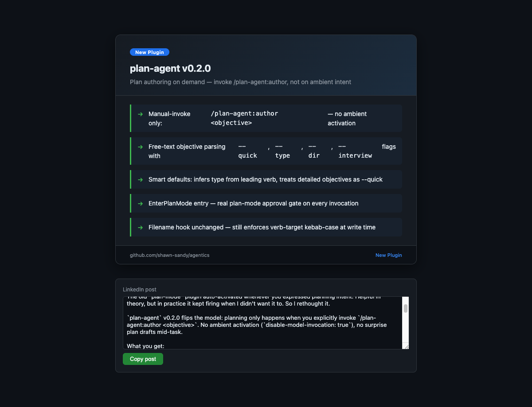
Task: Click the 'EnterPlanMode entry' row text
Action: tap(254, 203)
